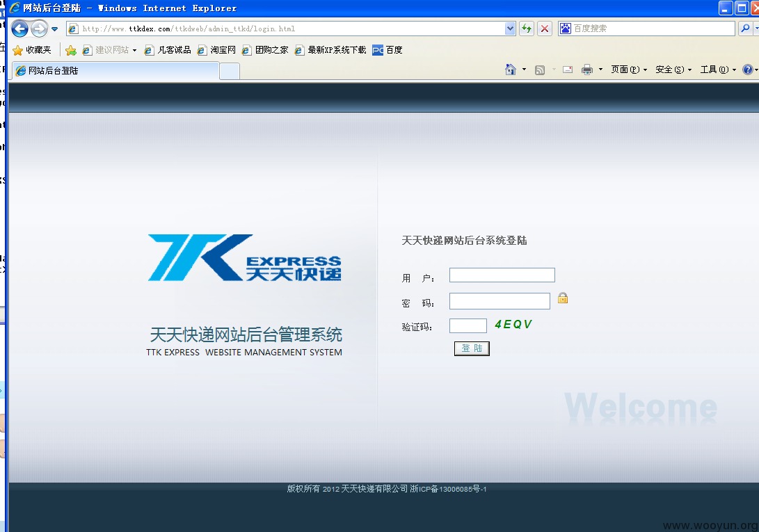The image size is (759, 532).
Task: Minimize the Internet Explorer window
Action: pyautogui.click(x=725, y=8)
